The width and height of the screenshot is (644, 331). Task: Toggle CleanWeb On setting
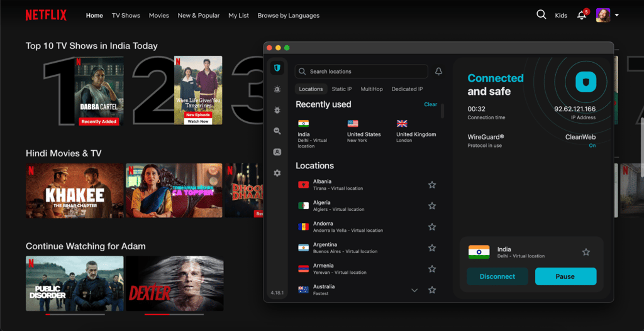click(x=592, y=146)
